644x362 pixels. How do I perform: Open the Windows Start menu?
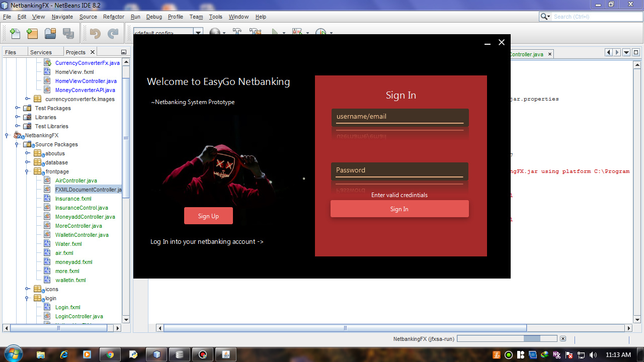click(x=13, y=354)
